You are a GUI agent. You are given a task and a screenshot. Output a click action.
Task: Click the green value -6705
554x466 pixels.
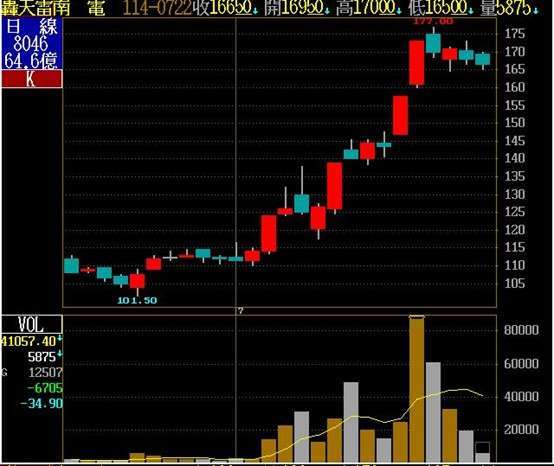[x=45, y=388]
